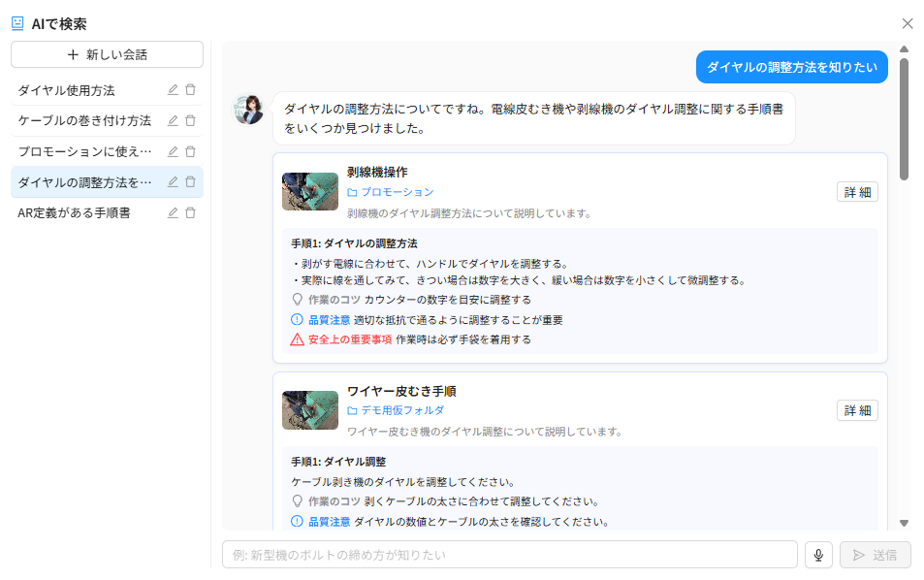Select the AR定義がある手順書 conversation
This screenshot has height=580, width=924.
(x=74, y=212)
